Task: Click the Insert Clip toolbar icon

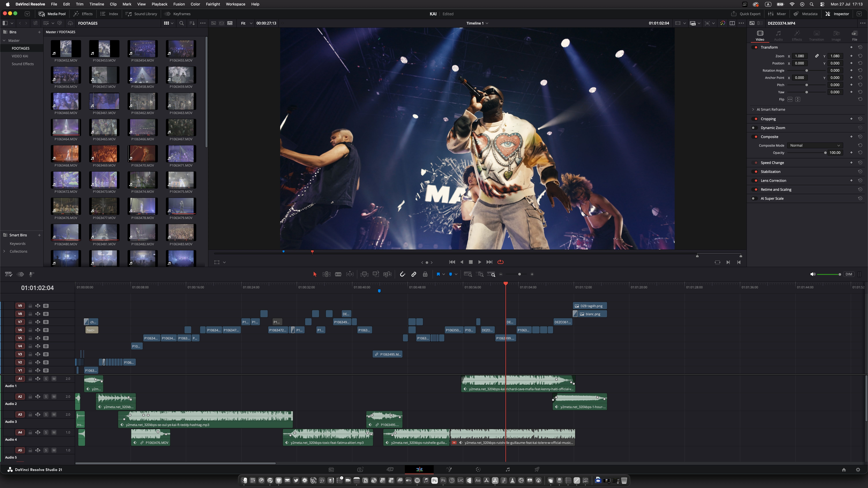Action: coord(364,274)
